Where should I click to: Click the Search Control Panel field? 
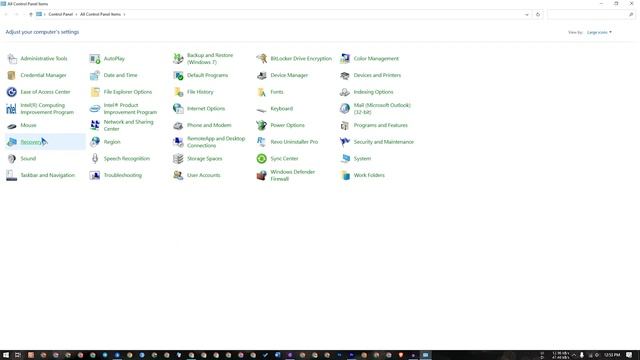(591, 15)
